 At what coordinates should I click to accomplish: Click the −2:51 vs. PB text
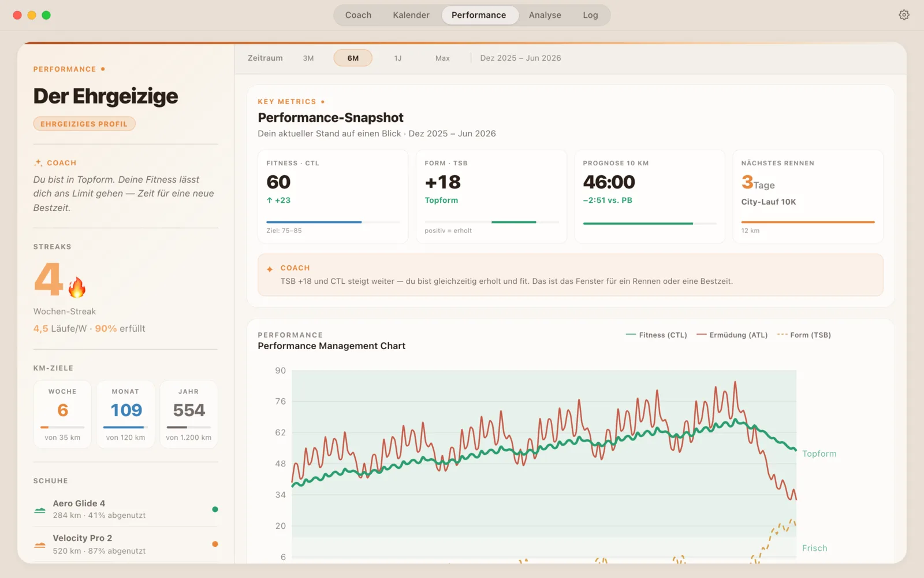click(608, 200)
